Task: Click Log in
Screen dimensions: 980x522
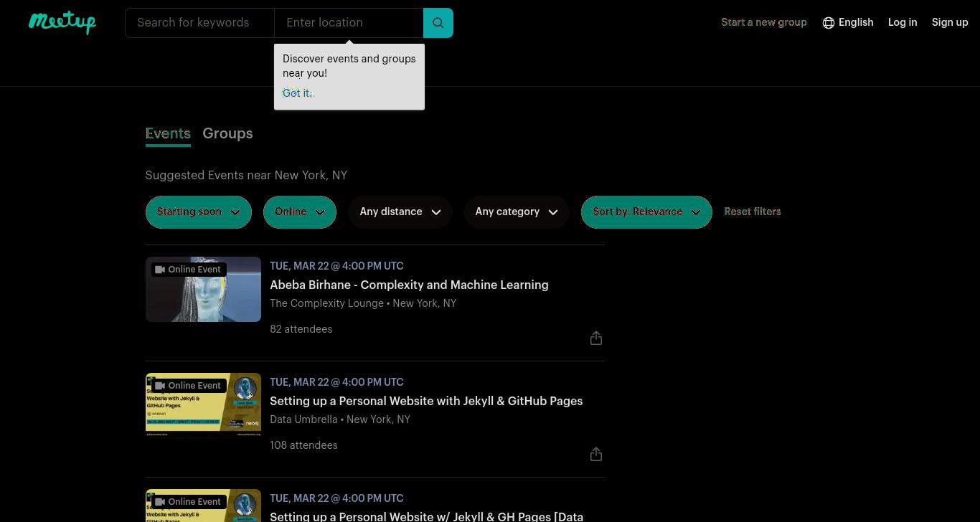Action: 903,22
